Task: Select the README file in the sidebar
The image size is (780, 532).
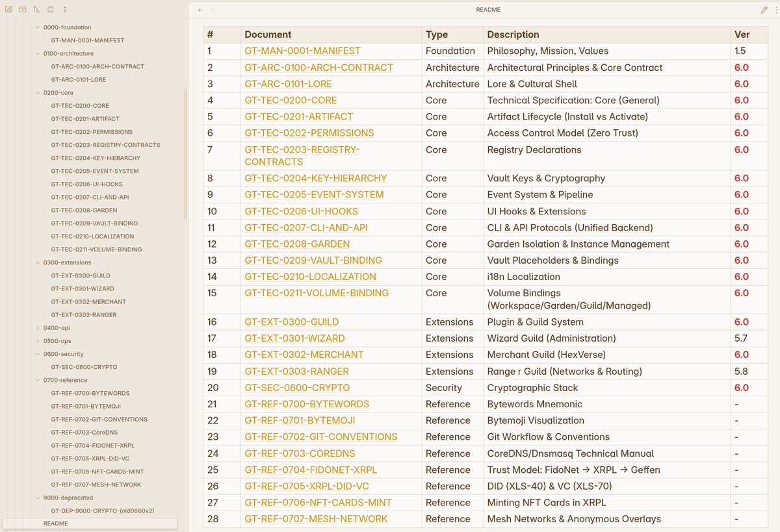Action: click(90, 524)
